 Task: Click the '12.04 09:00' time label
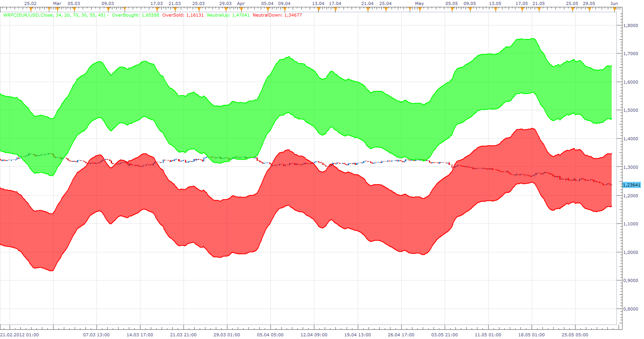coord(314,335)
